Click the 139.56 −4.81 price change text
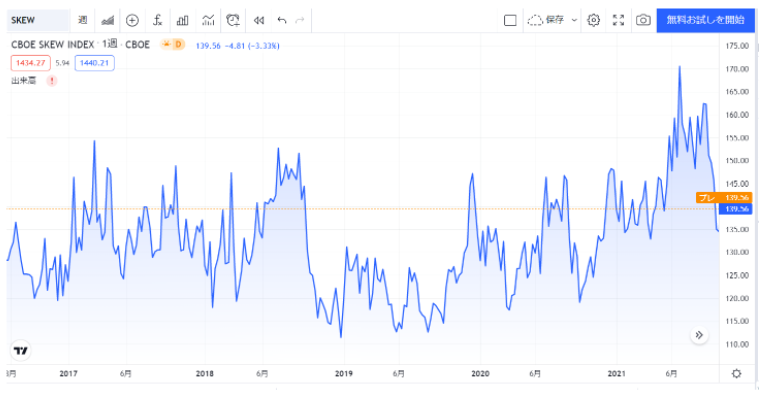 pyautogui.click(x=237, y=46)
